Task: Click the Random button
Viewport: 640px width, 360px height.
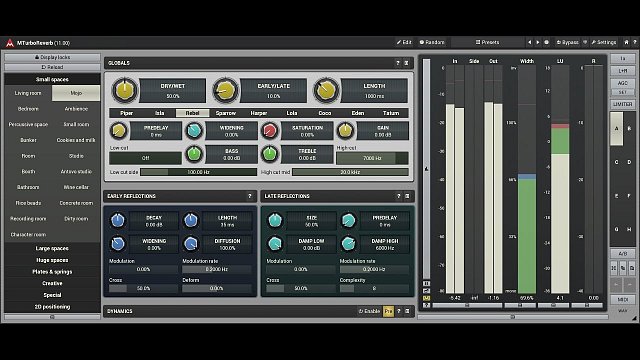Action: pyautogui.click(x=432, y=42)
